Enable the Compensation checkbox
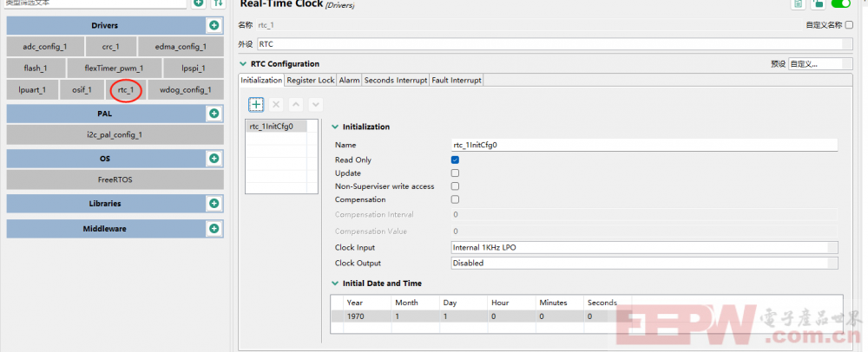The width and height of the screenshot is (868, 352). pyautogui.click(x=455, y=199)
